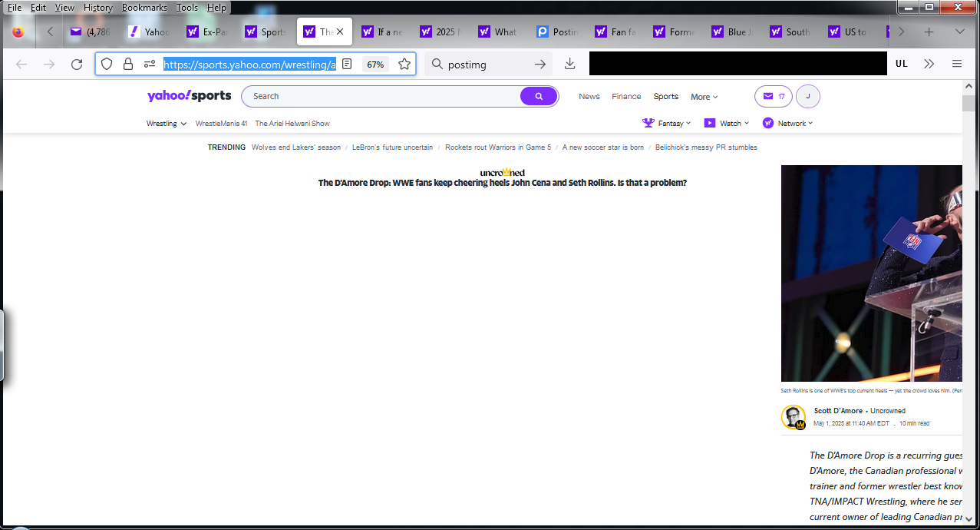
Task: Switch to the 'If a ne' tab
Action: pos(382,32)
